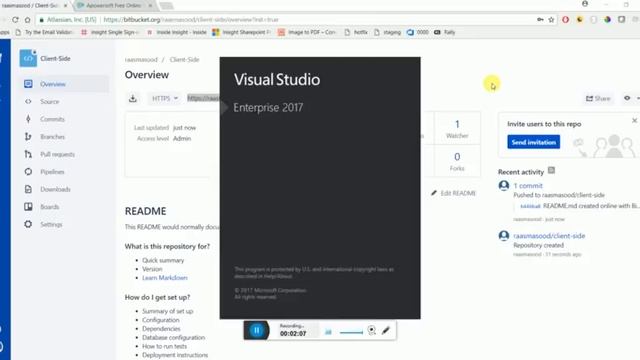Adjust the recorder volume slider
Viewport: 640px width, 360px height.
click(351, 332)
